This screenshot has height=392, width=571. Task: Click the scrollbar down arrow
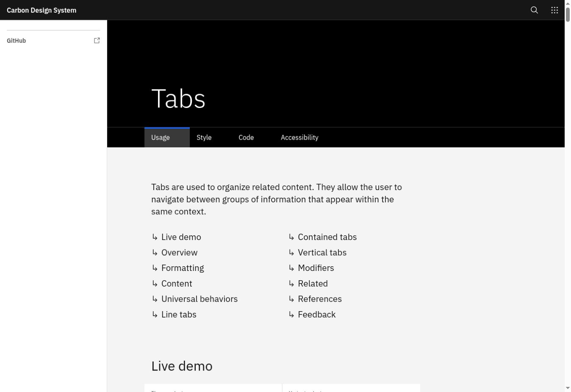coord(568,388)
